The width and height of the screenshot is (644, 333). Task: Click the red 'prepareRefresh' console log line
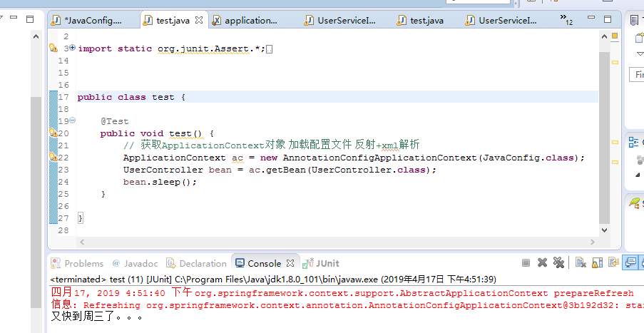[x=342, y=293]
